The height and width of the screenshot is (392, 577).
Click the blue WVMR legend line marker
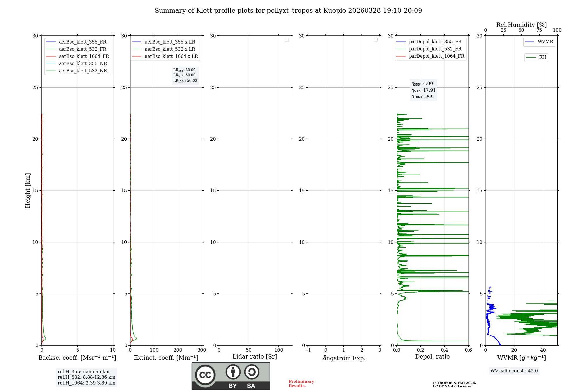(530, 42)
